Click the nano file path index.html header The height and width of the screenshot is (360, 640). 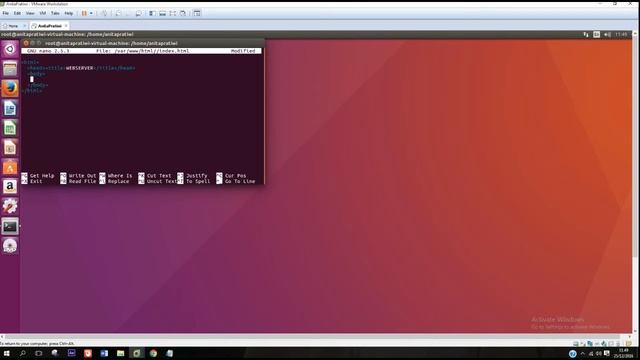(142, 51)
